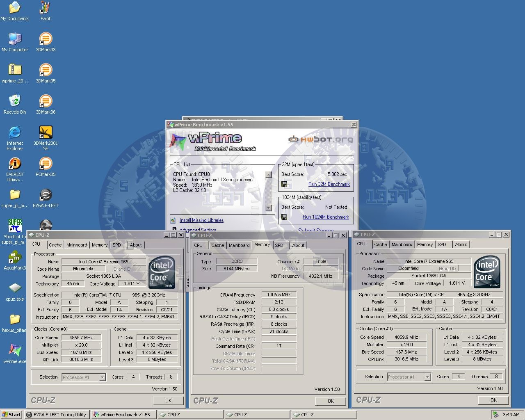Click the Install Missing Libraries icon
Viewport: 525px width, 420px height.
(x=173, y=220)
